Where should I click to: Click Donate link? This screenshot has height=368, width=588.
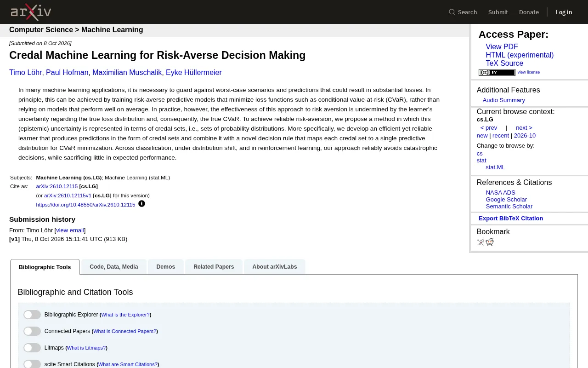pos(529,12)
